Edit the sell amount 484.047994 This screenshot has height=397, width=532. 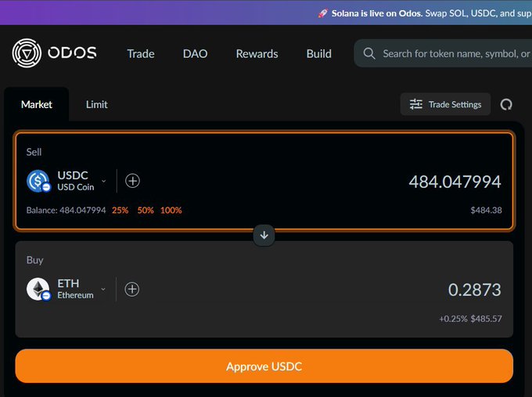pos(455,182)
